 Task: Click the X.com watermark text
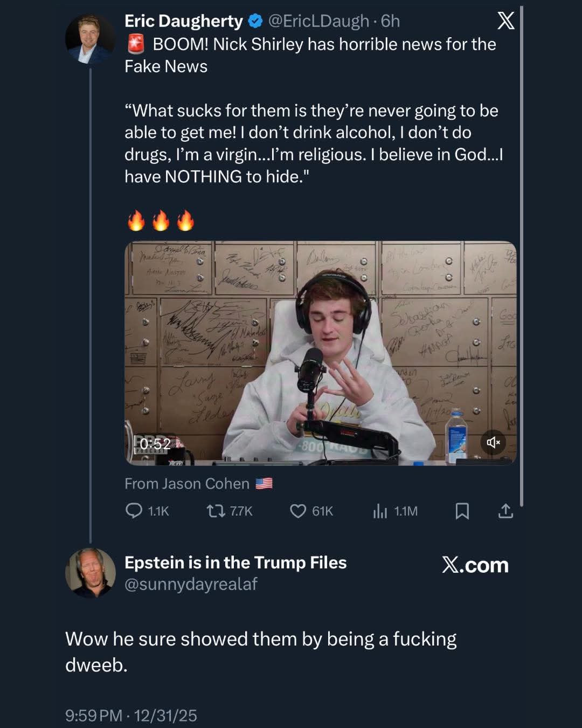(x=475, y=565)
